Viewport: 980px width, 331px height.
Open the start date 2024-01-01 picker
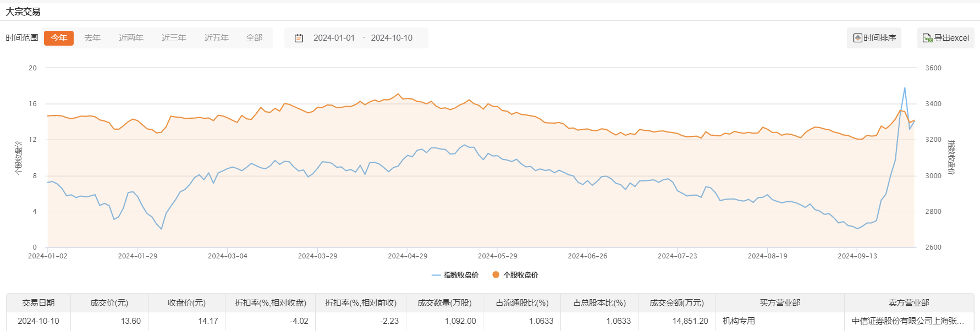[x=334, y=38]
